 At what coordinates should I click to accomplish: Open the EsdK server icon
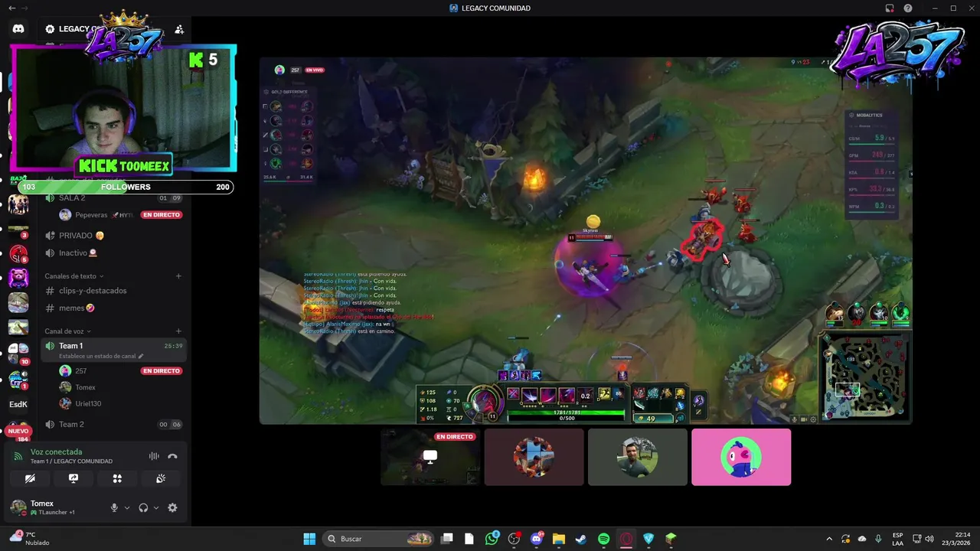(x=18, y=404)
